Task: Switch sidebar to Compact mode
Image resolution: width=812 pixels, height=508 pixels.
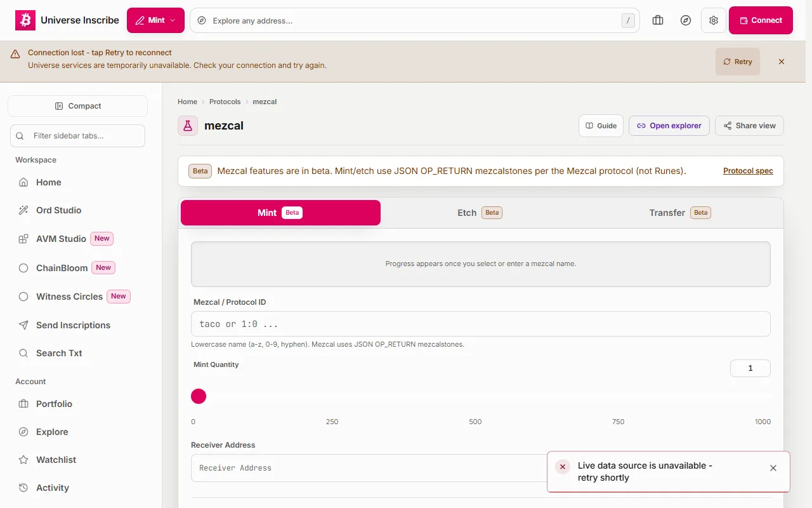Action: click(77, 106)
